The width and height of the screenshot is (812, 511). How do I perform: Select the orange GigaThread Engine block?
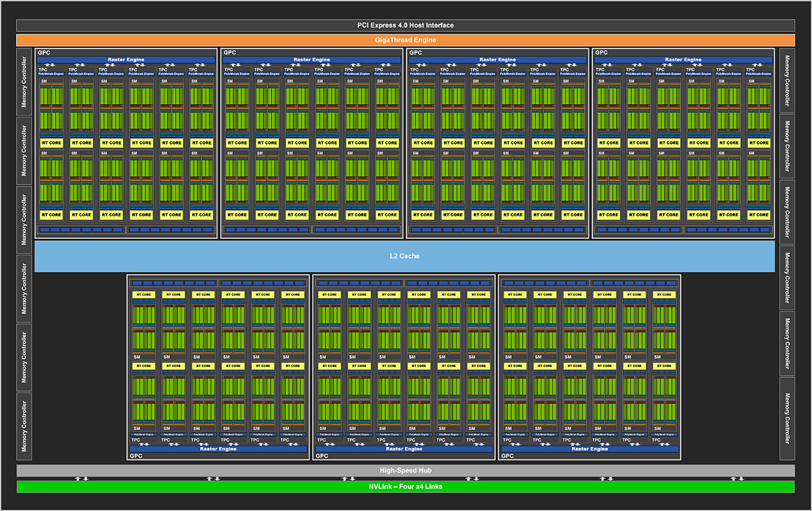[x=405, y=40]
